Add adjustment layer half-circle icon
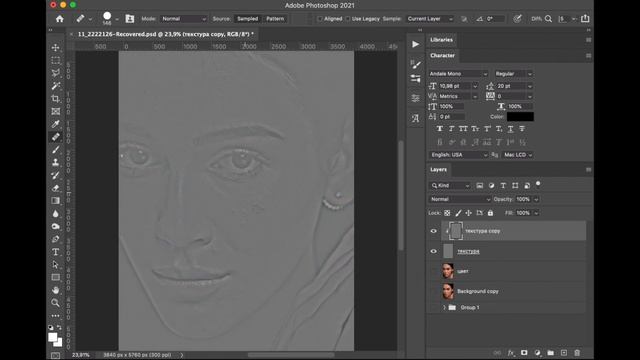Image resolution: width=640 pixels, height=360 pixels. [x=538, y=353]
